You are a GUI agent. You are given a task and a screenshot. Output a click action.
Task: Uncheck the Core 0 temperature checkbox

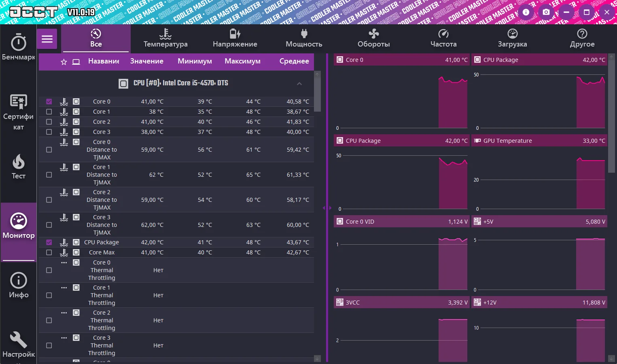49,102
